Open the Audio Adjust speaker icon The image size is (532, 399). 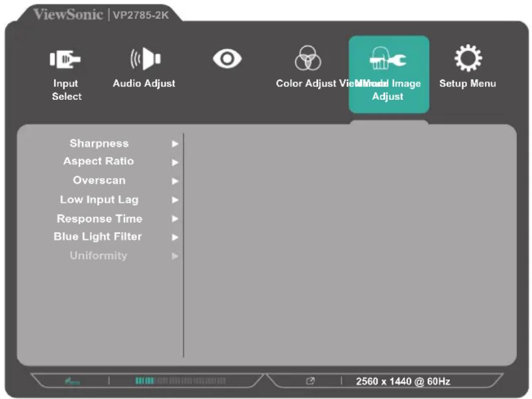(x=145, y=59)
